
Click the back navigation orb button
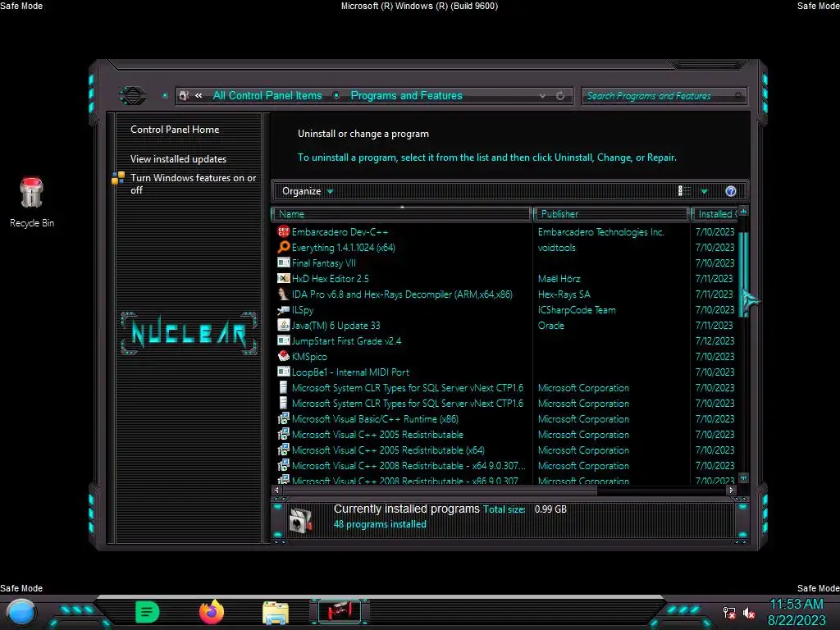click(x=132, y=96)
